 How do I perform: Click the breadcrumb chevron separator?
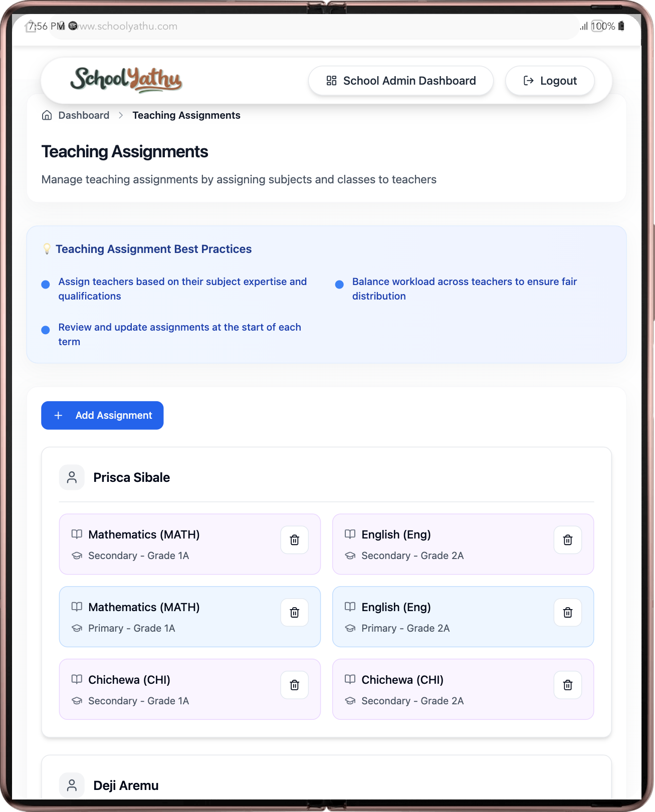click(x=121, y=115)
